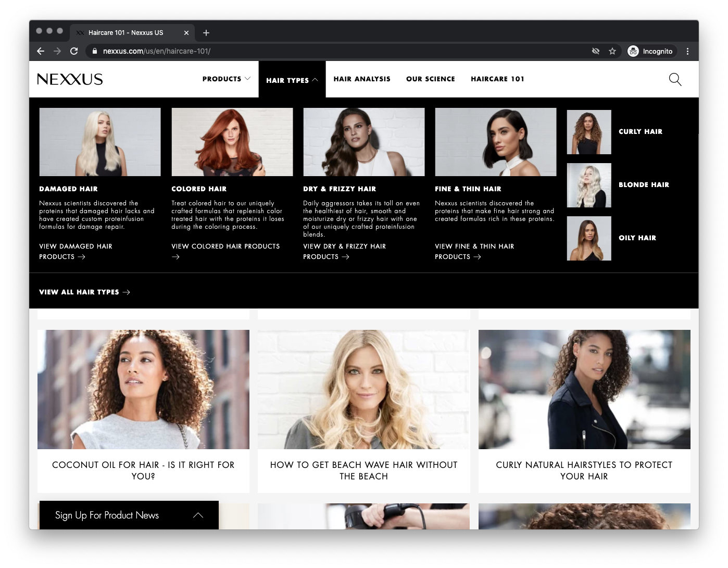728x568 pixels.
Task: Reload the current page
Action: click(73, 51)
